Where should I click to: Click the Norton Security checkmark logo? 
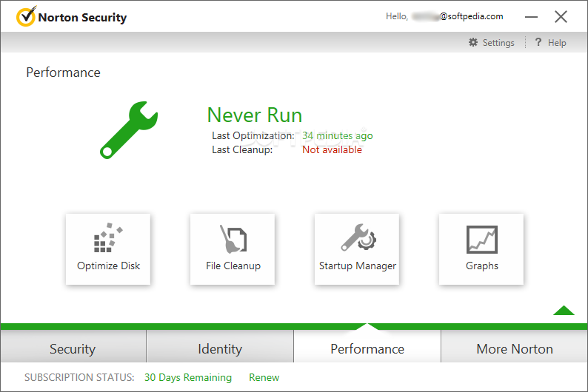pyautogui.click(x=26, y=16)
